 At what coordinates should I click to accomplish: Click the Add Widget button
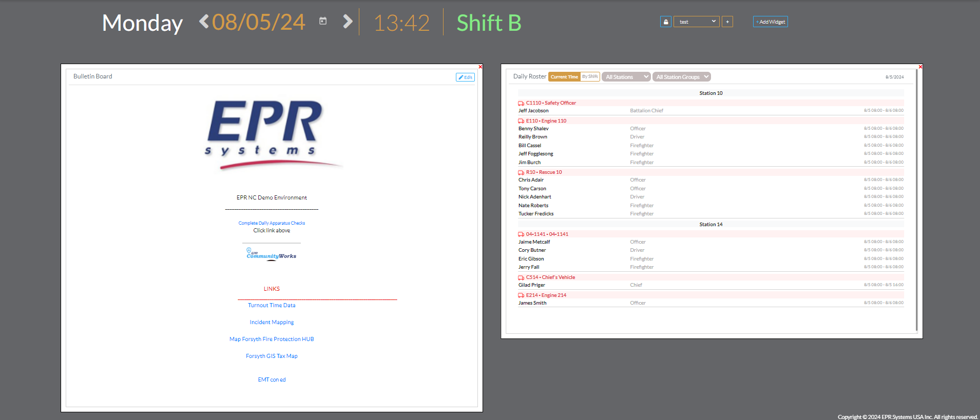point(771,22)
